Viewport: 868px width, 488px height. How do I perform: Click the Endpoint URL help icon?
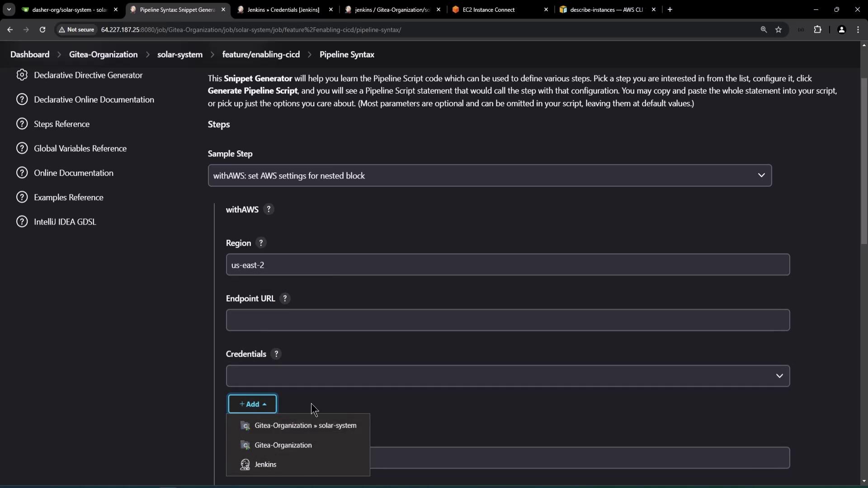click(285, 299)
